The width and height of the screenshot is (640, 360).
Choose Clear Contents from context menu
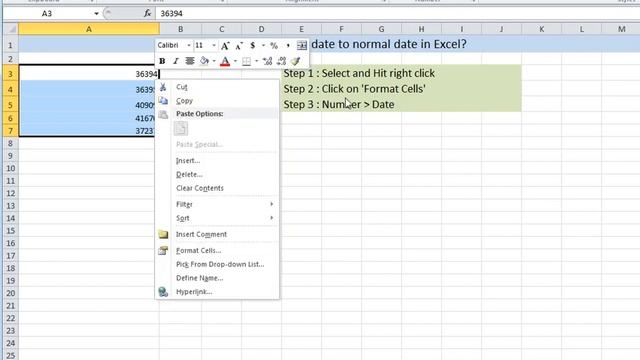[217, 188]
